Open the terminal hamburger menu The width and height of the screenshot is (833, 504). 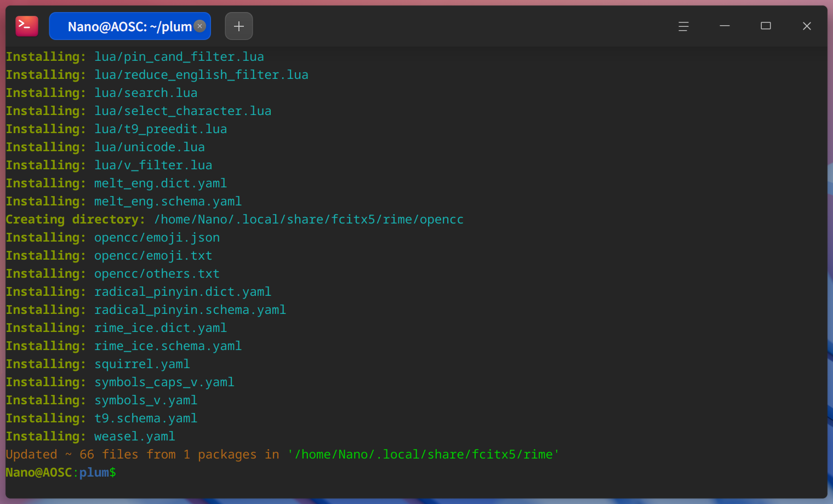tap(683, 26)
